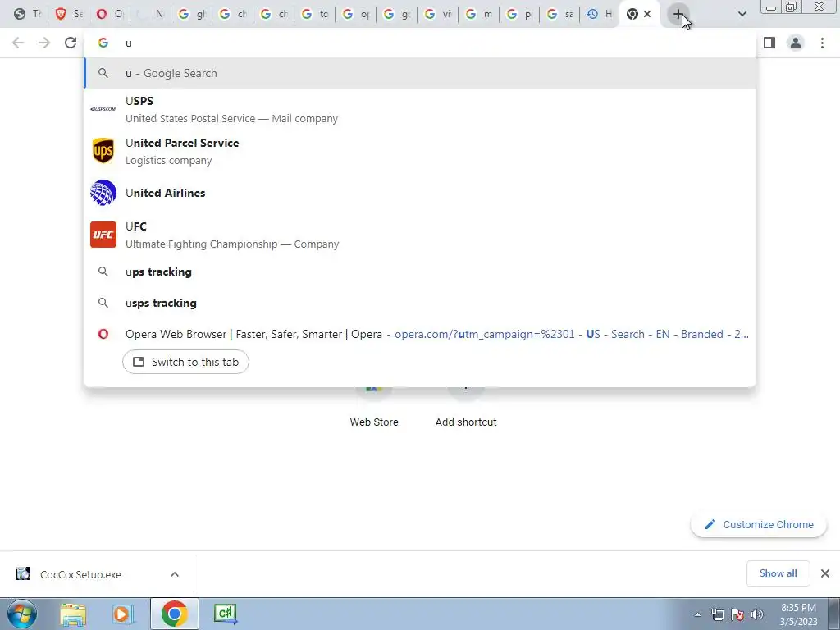Switch to the Google tab labeled 'vi'

click(x=437, y=14)
